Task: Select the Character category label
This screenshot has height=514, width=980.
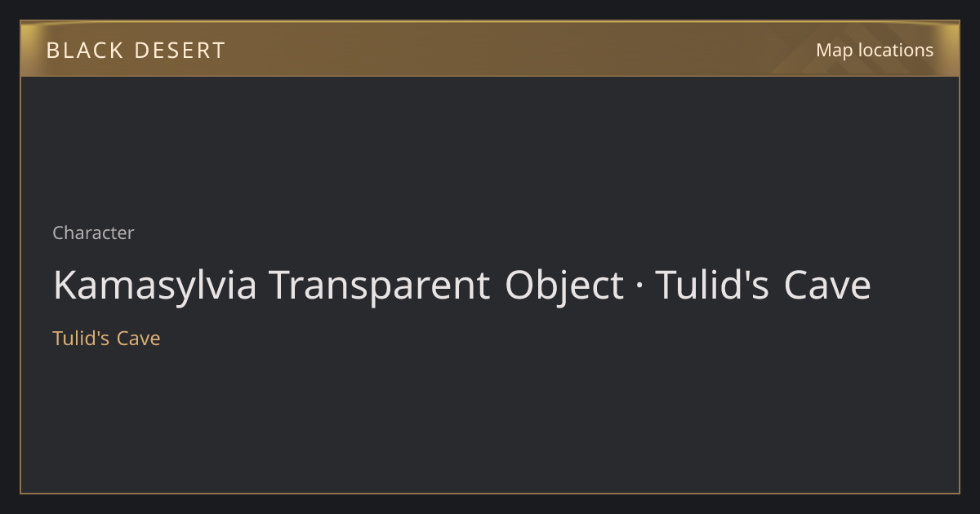Action: [93, 233]
